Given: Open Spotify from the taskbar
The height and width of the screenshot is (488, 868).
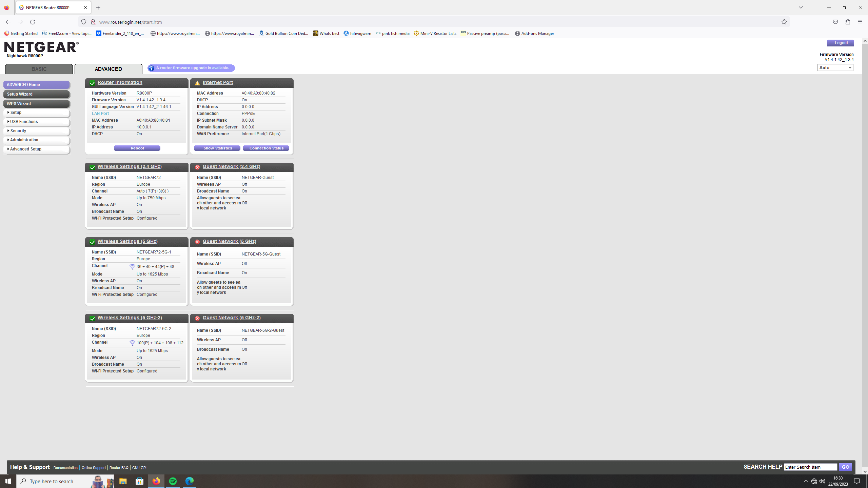Looking at the screenshot, I should 173,481.
